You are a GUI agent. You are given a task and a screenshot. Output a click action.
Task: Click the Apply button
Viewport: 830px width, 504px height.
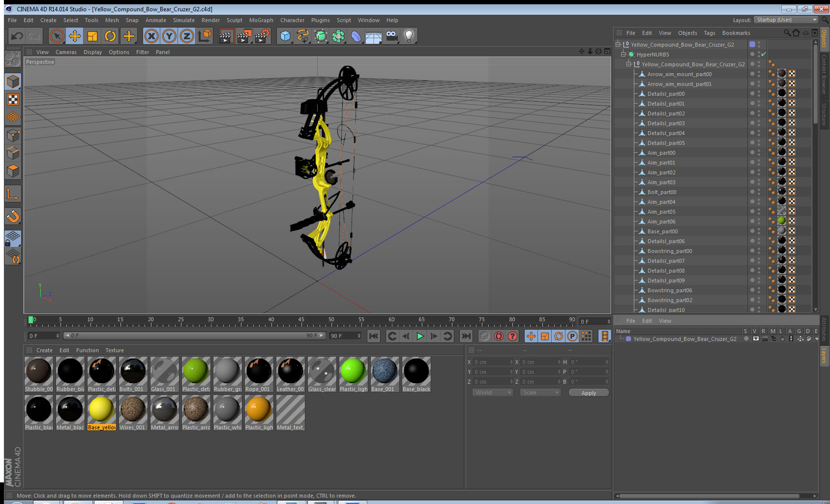pyautogui.click(x=589, y=392)
